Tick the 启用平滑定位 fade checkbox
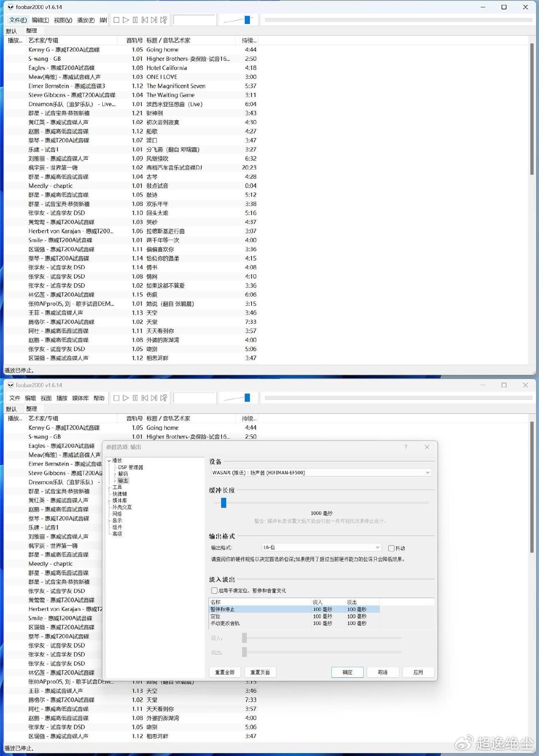 pos(214,590)
